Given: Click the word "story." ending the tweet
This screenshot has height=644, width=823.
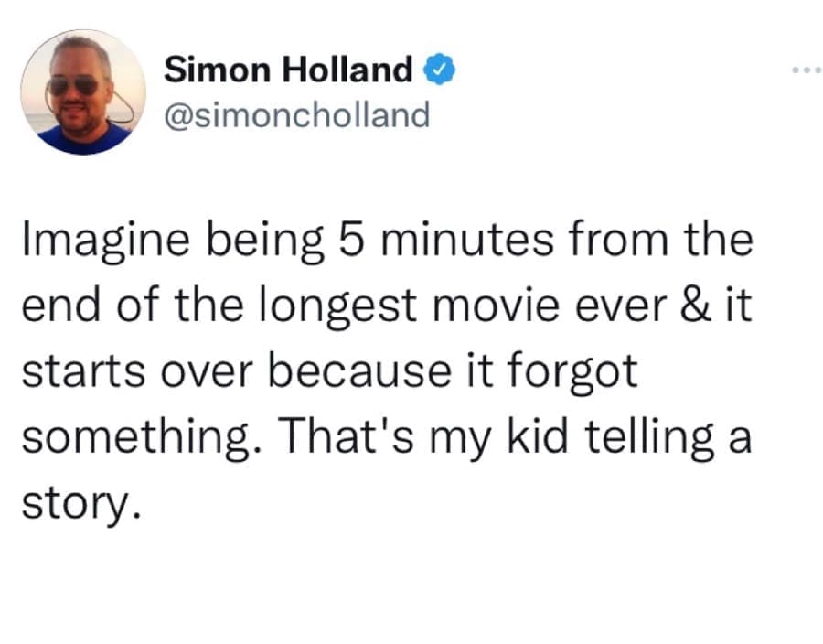Looking at the screenshot, I should coord(80,503).
